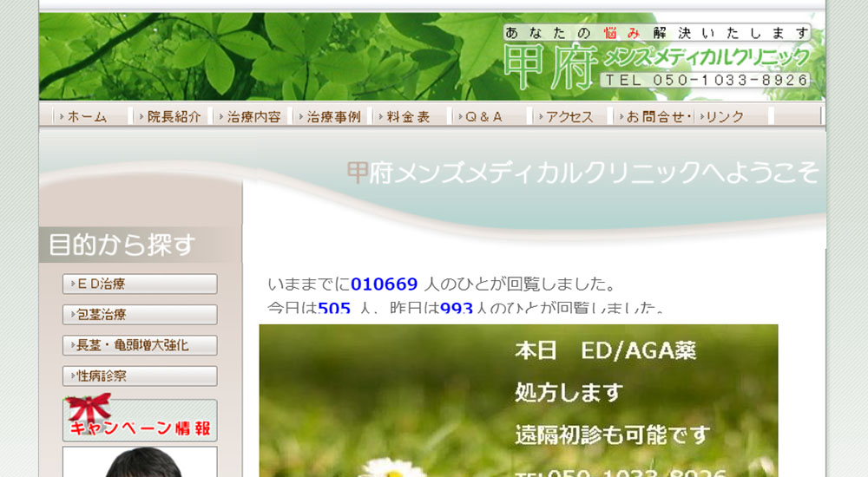Click the あなたの悩み解決いたします tagline
868x477 pixels.
[x=657, y=33]
